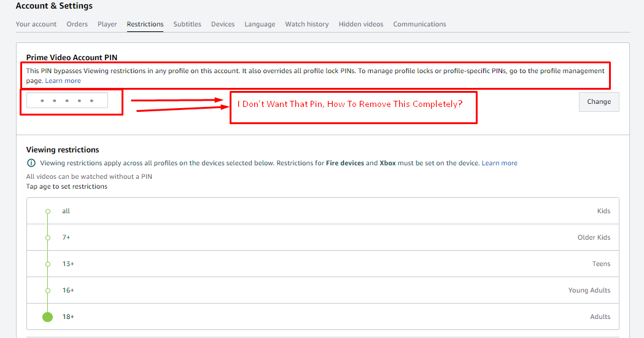Switch to the Devices tab

coord(223,25)
